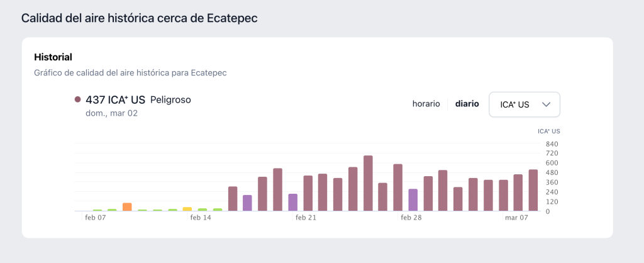Click the orange bar in the chart
The image size is (644, 263).
point(127,207)
